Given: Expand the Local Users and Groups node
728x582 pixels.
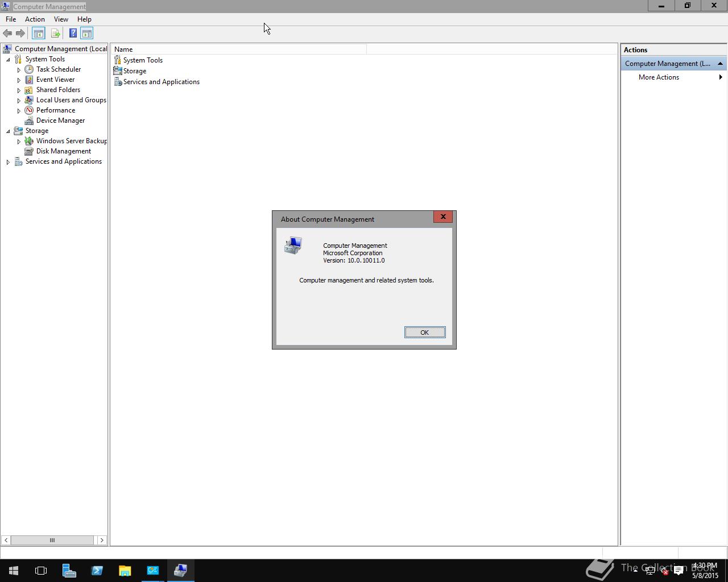Looking at the screenshot, I should click(x=19, y=101).
